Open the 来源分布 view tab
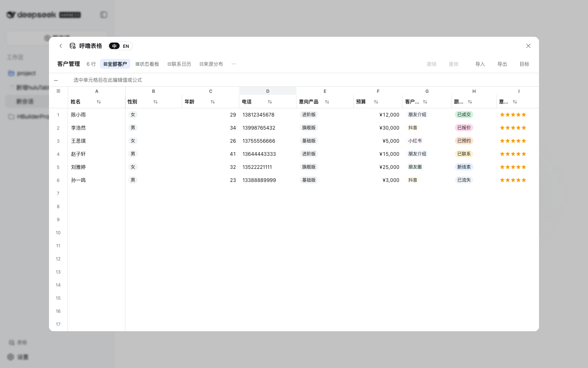 pyautogui.click(x=211, y=64)
